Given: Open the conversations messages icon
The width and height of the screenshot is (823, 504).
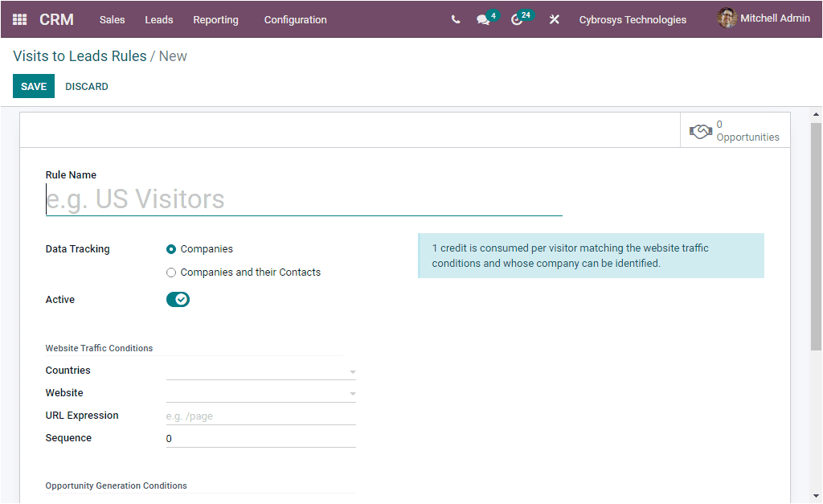Looking at the screenshot, I should [481, 20].
